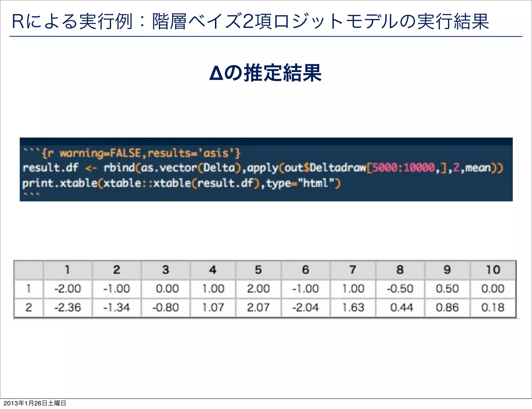
Task: Click the 'Δの推定結果' heading
Action: pyautogui.click(x=265, y=73)
